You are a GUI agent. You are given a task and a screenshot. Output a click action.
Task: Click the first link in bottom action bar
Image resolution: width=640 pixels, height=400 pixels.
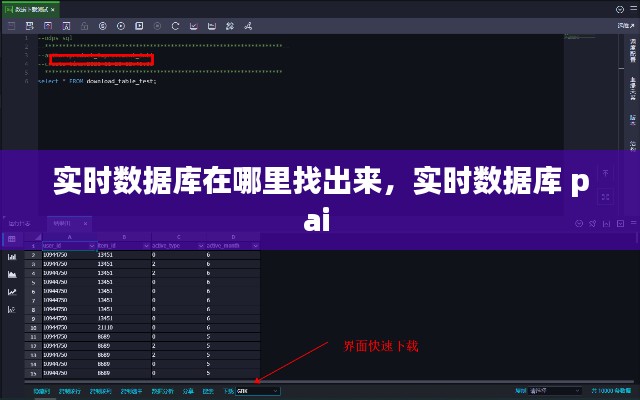(41, 390)
